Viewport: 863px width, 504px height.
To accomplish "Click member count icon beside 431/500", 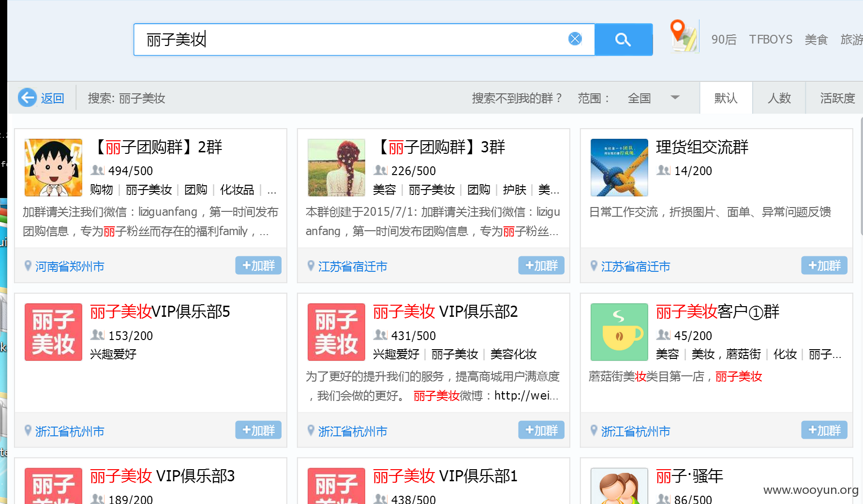I will [381, 335].
